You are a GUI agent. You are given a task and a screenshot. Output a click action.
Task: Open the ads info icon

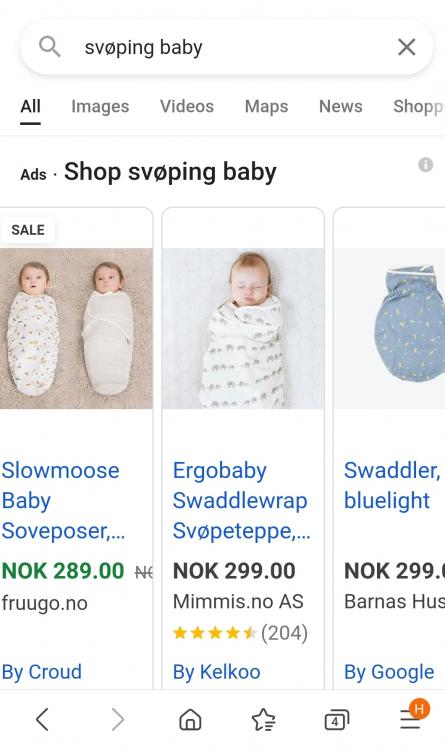coord(425,165)
